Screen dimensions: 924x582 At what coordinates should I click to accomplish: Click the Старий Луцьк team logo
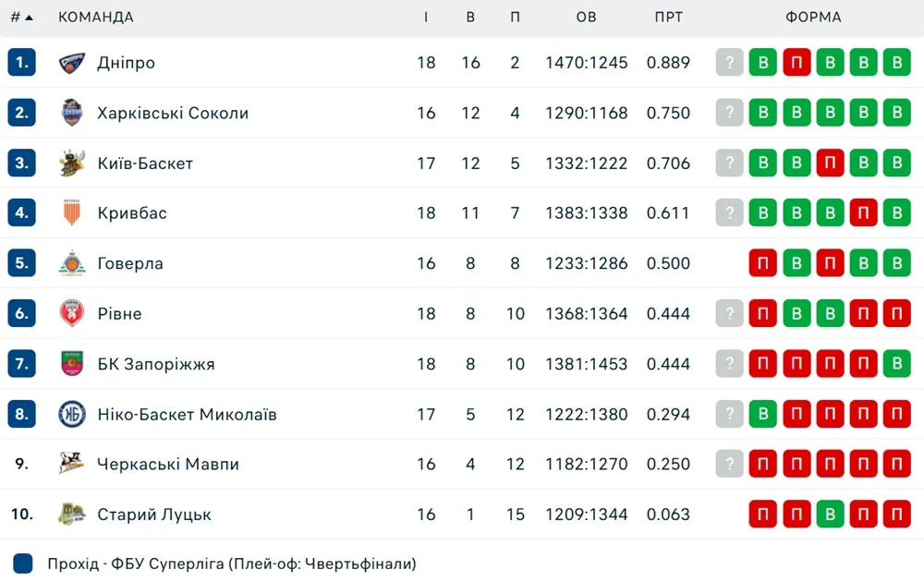pos(72,514)
